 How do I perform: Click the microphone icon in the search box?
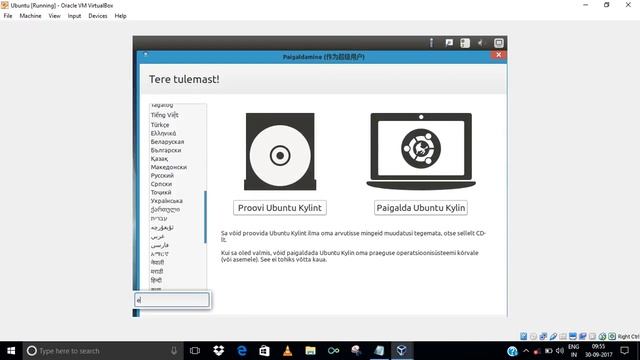tap(174, 351)
